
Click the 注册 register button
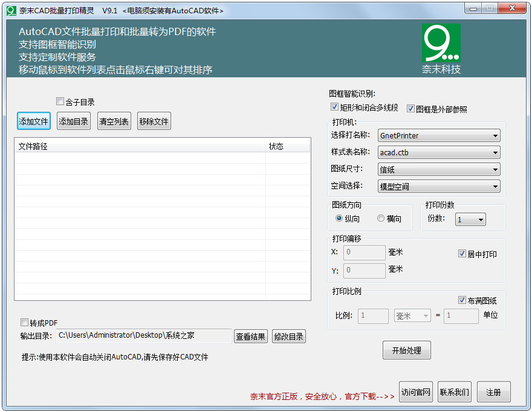pos(493,391)
